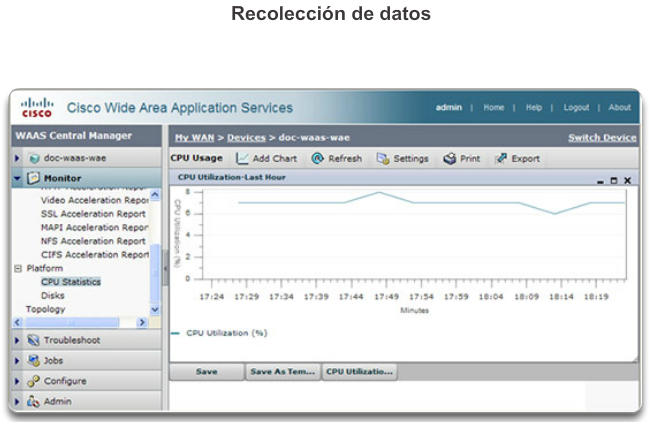
Task: Click the Export icon
Action: coord(501,158)
